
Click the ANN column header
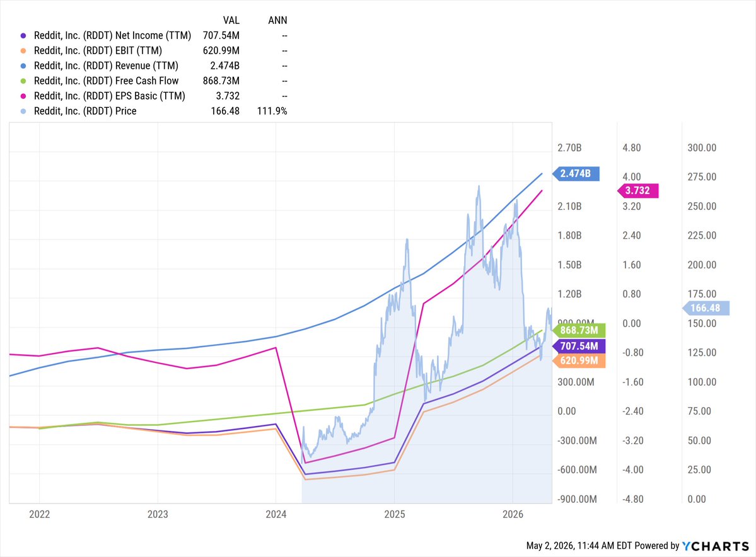[277, 20]
